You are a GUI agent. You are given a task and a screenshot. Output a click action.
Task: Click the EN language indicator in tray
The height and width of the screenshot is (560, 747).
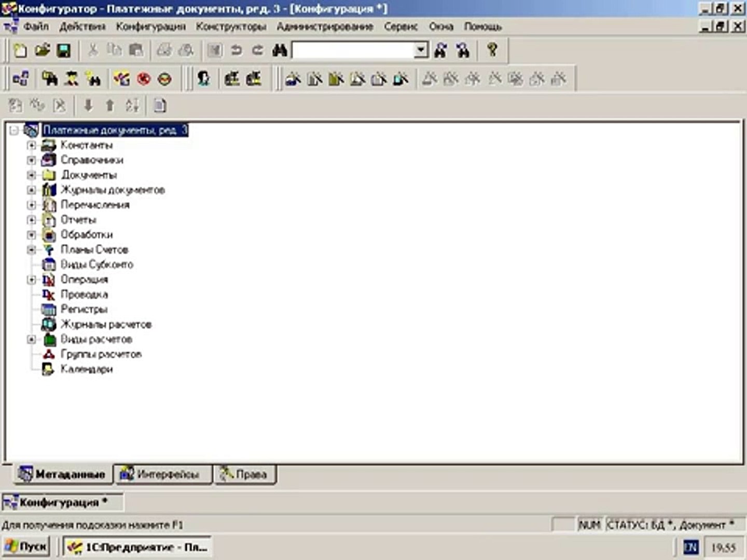(690, 547)
